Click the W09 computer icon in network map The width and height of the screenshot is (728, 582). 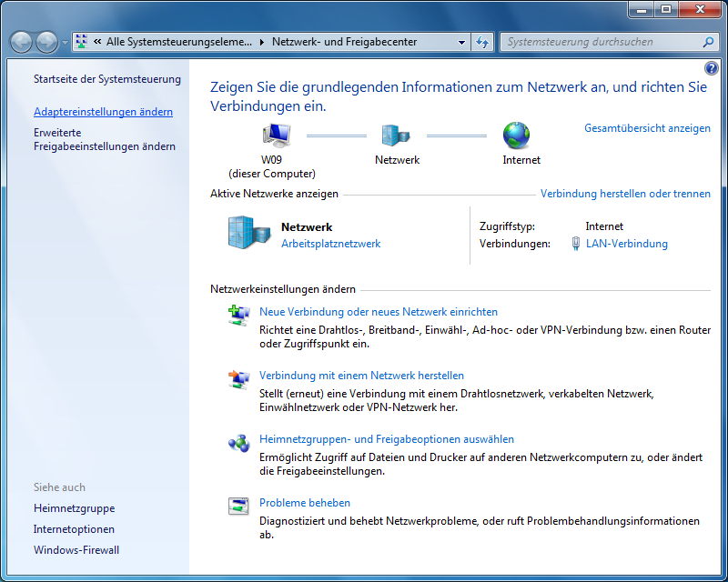coord(277,135)
